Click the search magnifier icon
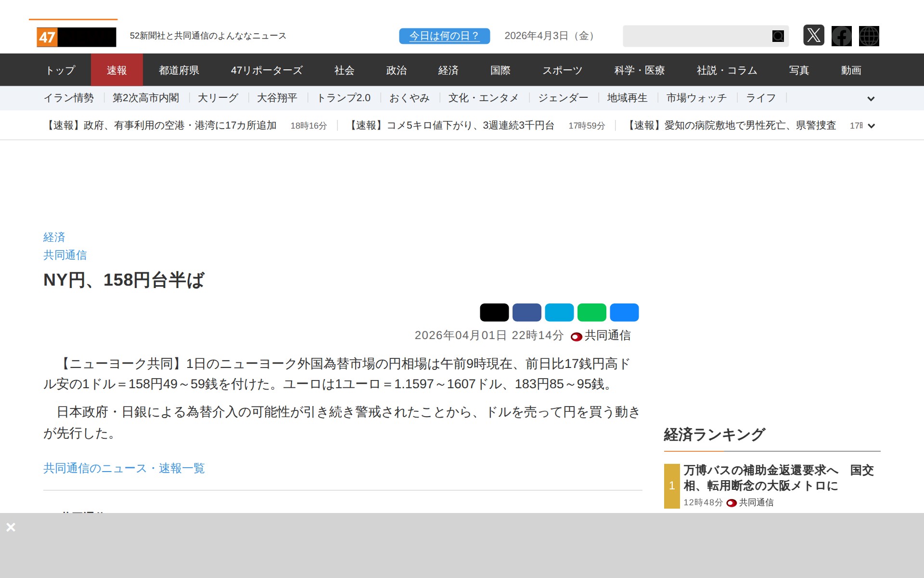The height and width of the screenshot is (578, 924). point(778,36)
